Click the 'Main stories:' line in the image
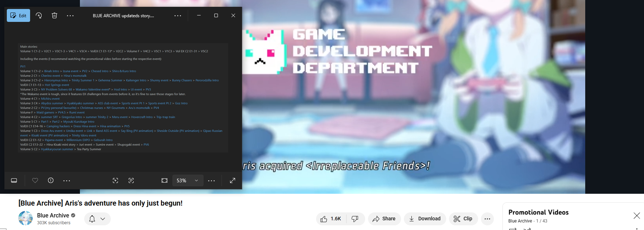Image resolution: width=644 pixels, height=230 pixels. point(29,47)
